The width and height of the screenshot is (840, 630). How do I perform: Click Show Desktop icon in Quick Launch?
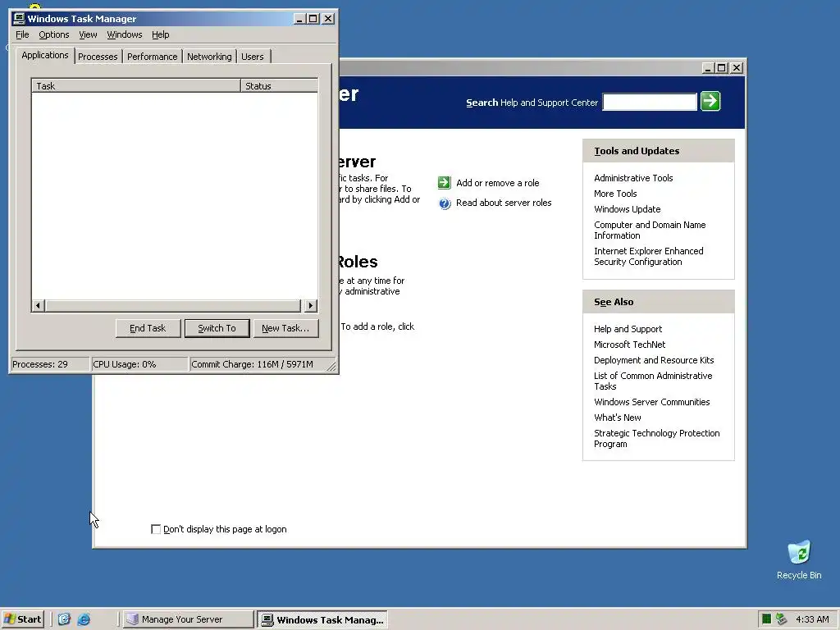pos(64,619)
